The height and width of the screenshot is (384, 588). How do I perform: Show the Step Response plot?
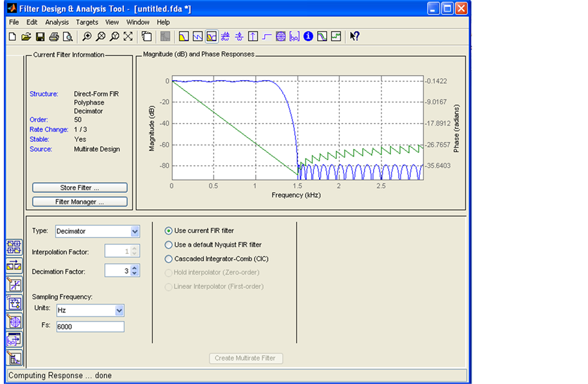[267, 36]
